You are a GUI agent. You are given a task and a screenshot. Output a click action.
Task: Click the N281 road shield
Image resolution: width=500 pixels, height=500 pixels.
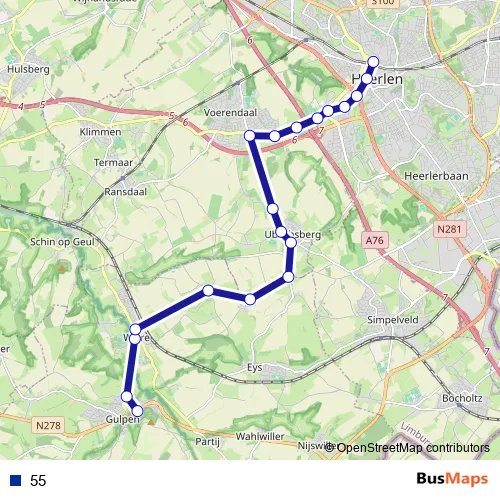(449, 229)
